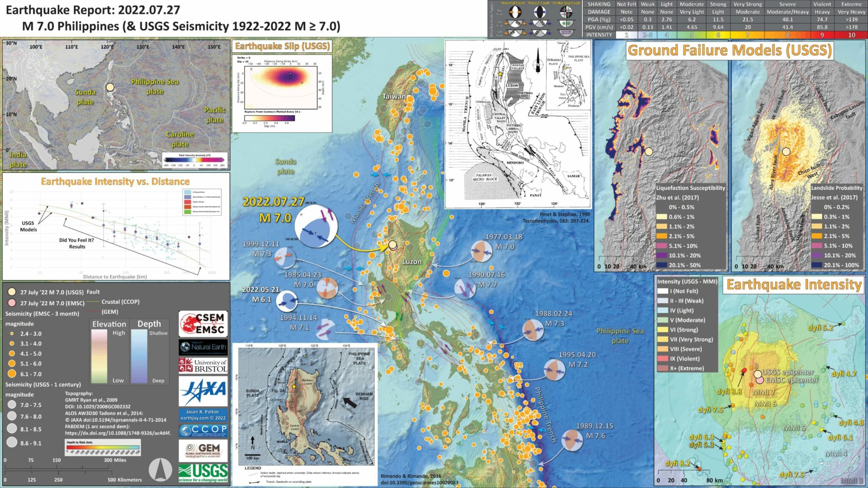Click the IV (Light) intensity swatch
Screen dimensions: 868x488
pos(662,310)
